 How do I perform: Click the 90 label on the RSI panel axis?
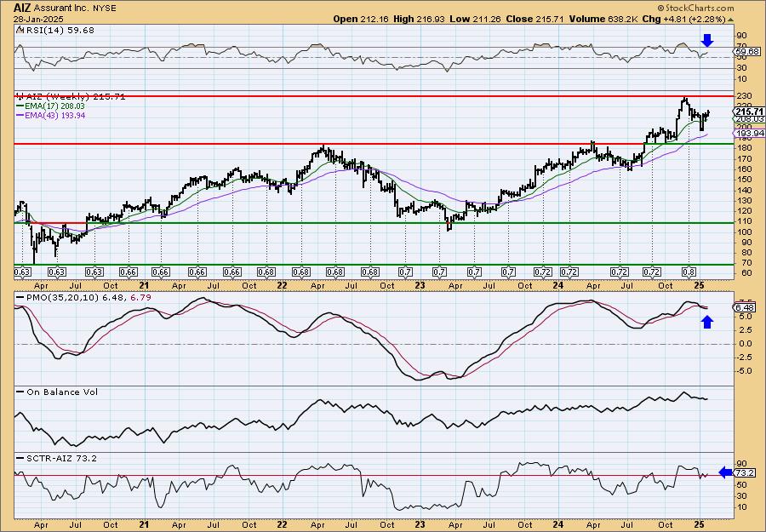pyautogui.click(x=742, y=36)
